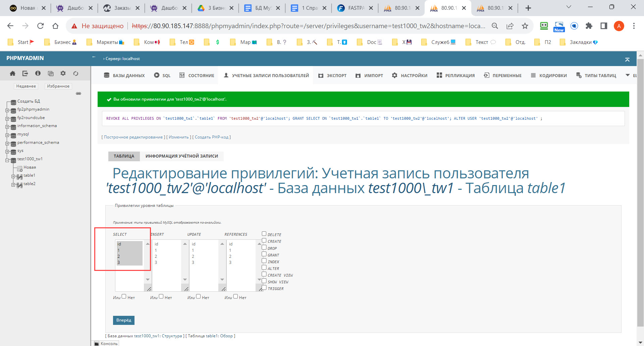The height and width of the screenshot is (346, 644).
Task: Open 'Создать БД' in the navigation tree
Action: 29,101
